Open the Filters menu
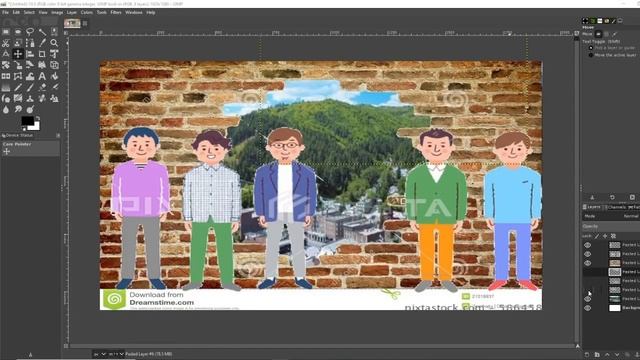The image size is (640, 360). 116,13
